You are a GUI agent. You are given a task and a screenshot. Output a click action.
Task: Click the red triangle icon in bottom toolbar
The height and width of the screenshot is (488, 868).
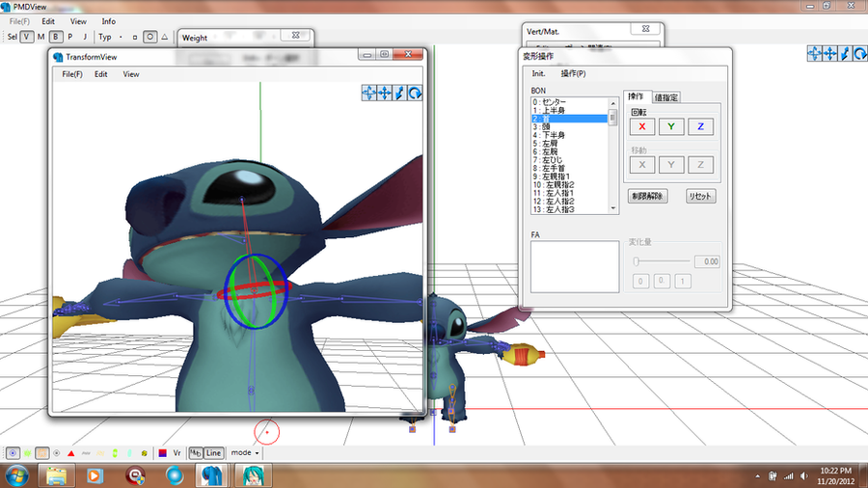click(x=70, y=453)
